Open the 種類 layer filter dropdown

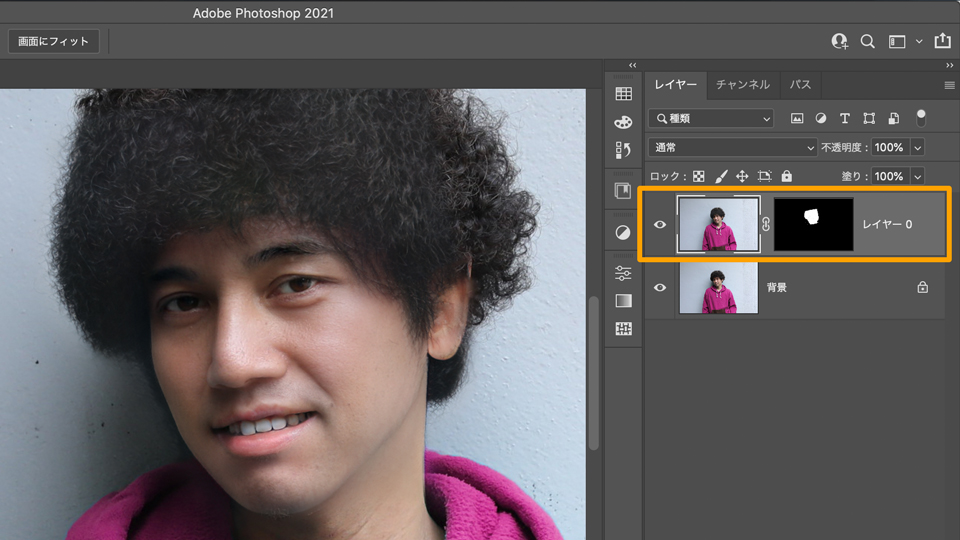click(711, 118)
